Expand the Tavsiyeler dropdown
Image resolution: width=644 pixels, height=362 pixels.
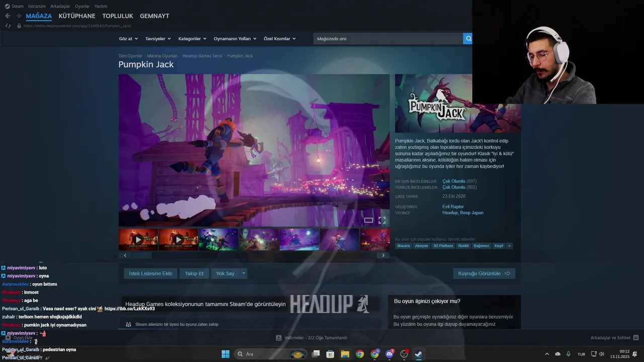click(x=158, y=39)
